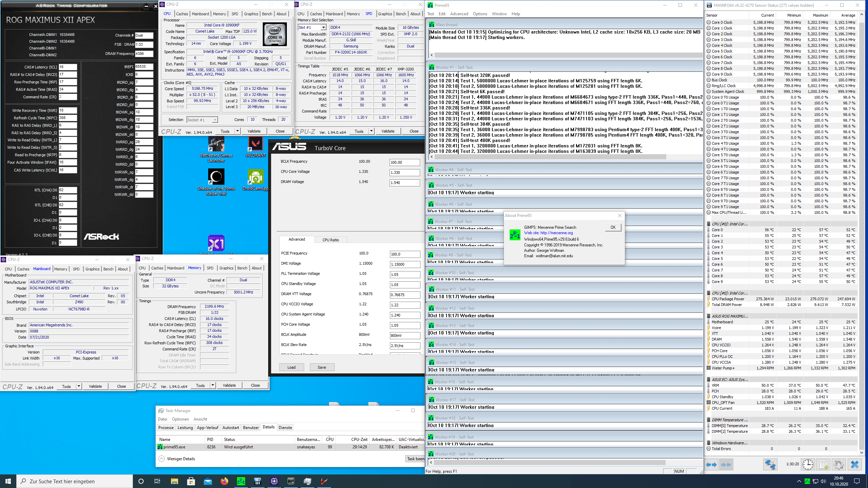The image size is (868, 488).
Task: Open EVGA Precision X1 desktop icon
Action: [x=216, y=244]
